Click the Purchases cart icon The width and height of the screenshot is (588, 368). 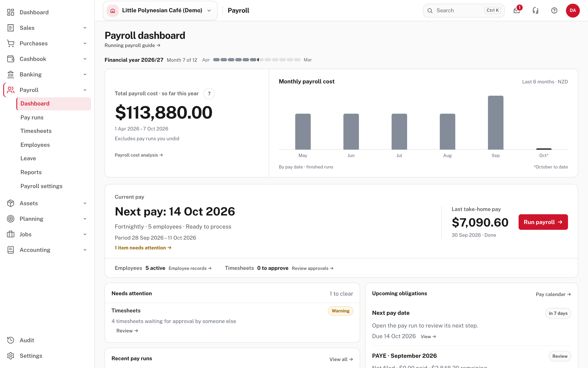10,43
